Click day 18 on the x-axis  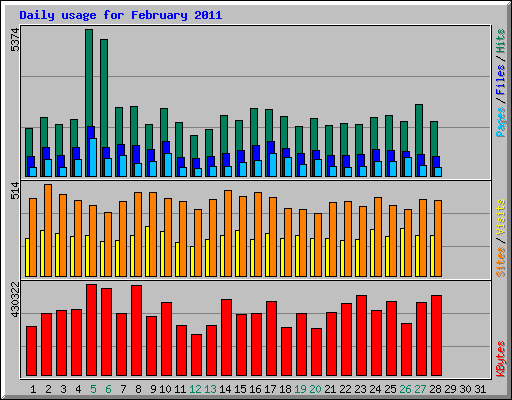pyautogui.click(x=285, y=389)
